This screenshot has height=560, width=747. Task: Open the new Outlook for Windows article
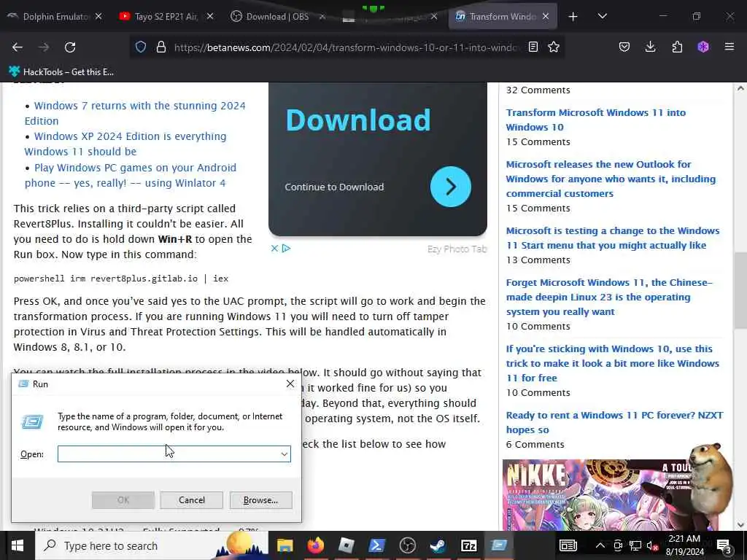(x=611, y=179)
